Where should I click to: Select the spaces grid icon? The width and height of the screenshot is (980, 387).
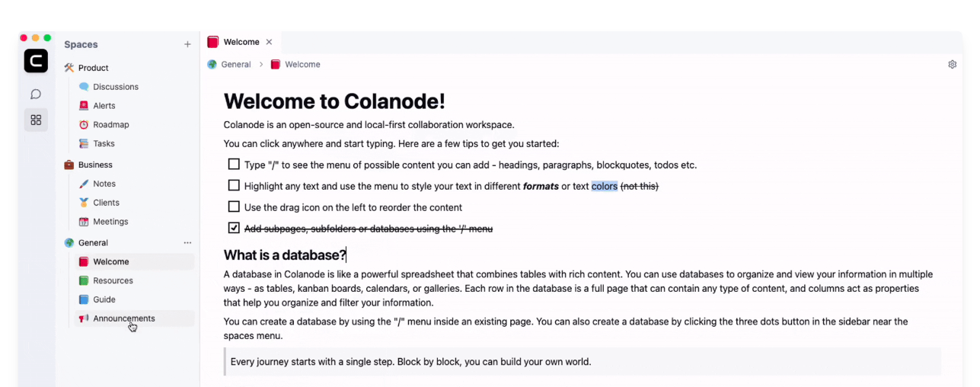click(x=36, y=120)
